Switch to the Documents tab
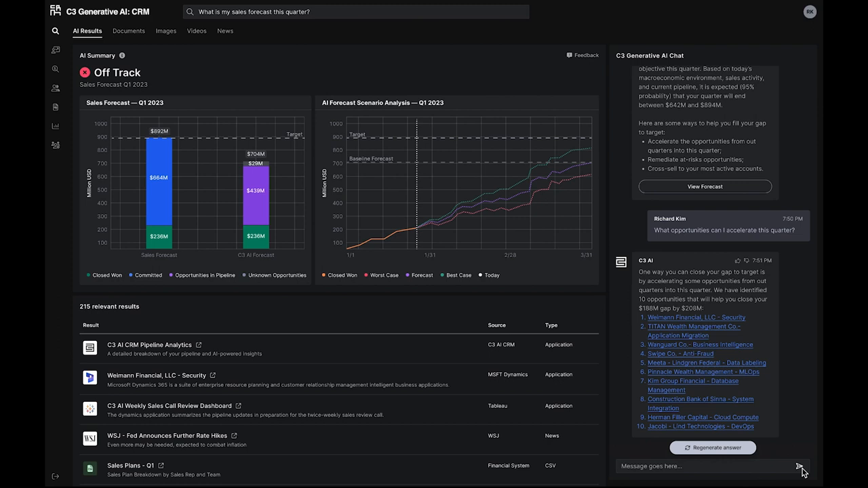The image size is (868, 488). point(129,31)
